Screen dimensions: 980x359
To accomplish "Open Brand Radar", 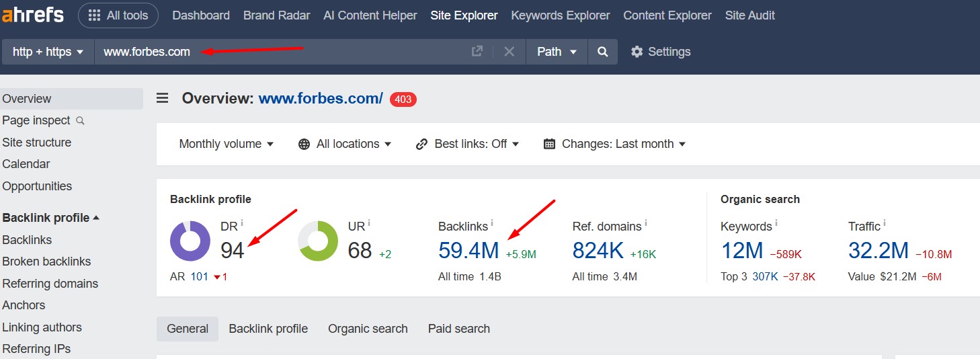I will point(276,15).
